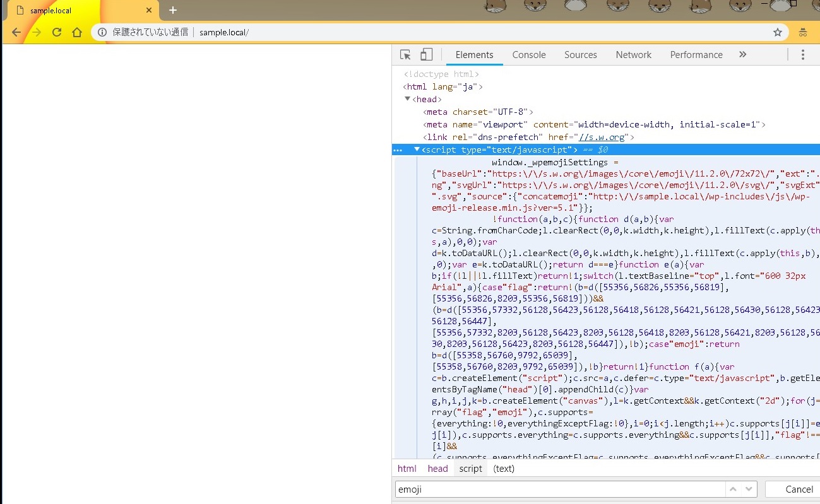This screenshot has height=504, width=820.
Task: Collapse the selected script element triangle
Action: pyautogui.click(x=416, y=150)
